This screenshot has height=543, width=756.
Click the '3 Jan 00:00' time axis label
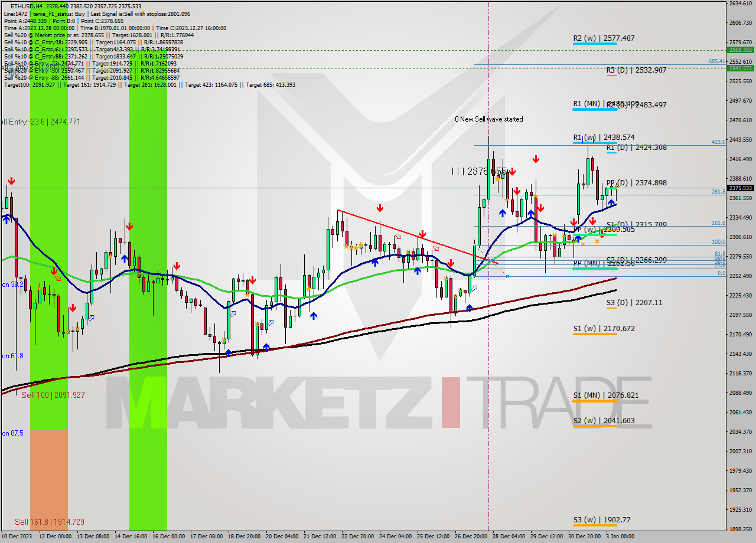coord(620,537)
